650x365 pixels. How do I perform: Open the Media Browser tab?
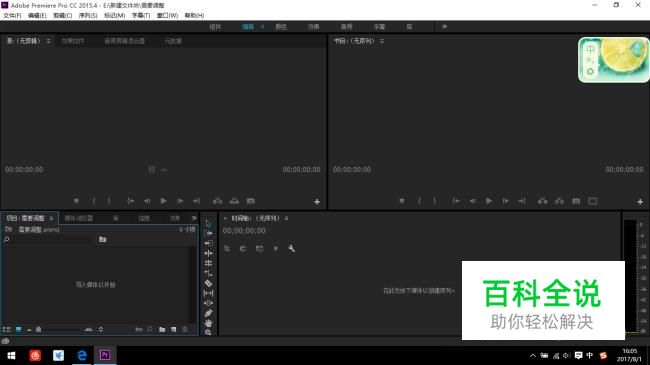[78, 218]
